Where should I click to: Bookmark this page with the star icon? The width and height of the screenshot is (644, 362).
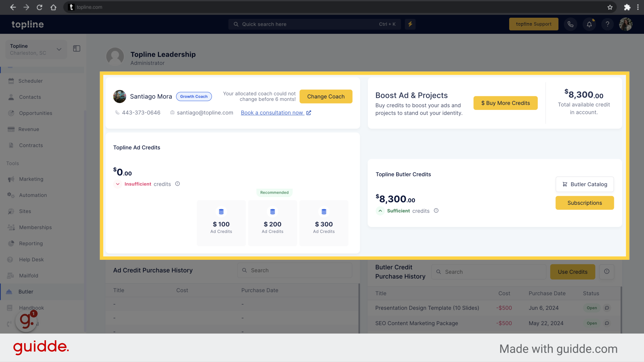point(610,7)
